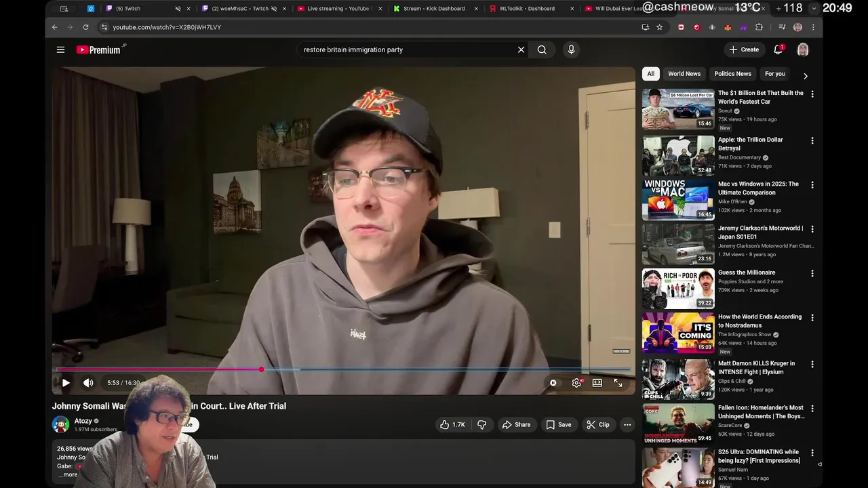Show more filter chips with the right arrow
Image resolution: width=868 pixels, height=488 pixels.
coord(805,76)
